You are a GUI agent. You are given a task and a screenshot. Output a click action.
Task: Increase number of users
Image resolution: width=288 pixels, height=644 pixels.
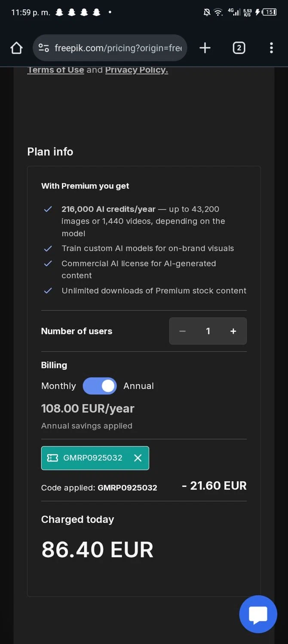tap(233, 331)
